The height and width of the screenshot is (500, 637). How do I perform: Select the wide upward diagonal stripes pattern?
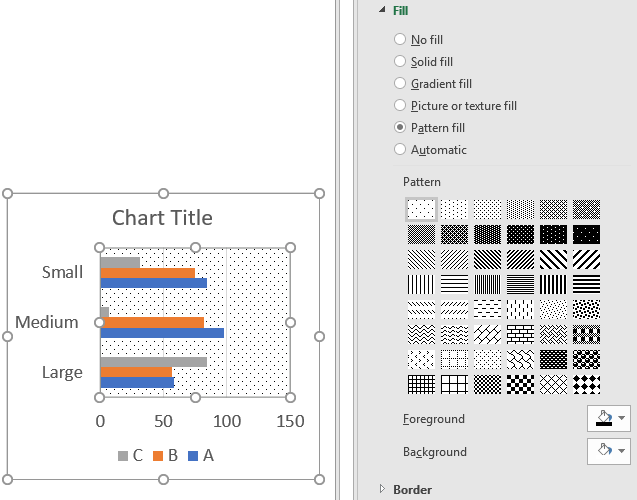[587, 259]
